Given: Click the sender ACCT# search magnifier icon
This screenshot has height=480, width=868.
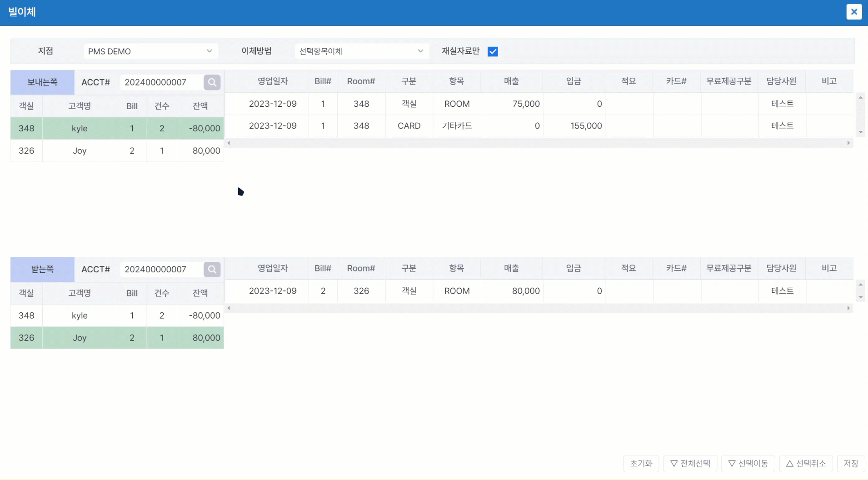Looking at the screenshot, I should click(x=212, y=82).
